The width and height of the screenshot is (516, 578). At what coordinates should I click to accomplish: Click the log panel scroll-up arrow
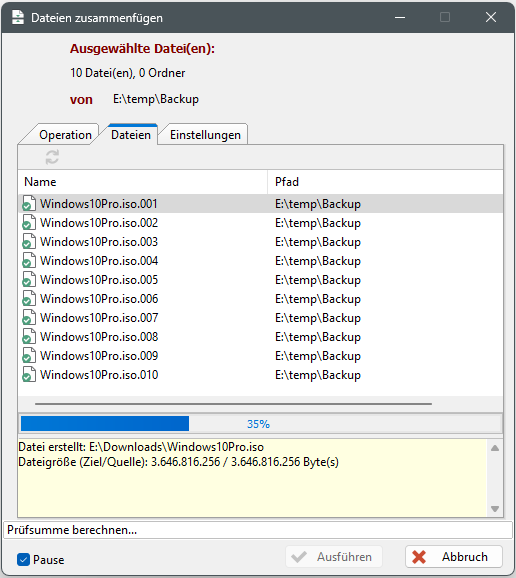pos(495,448)
